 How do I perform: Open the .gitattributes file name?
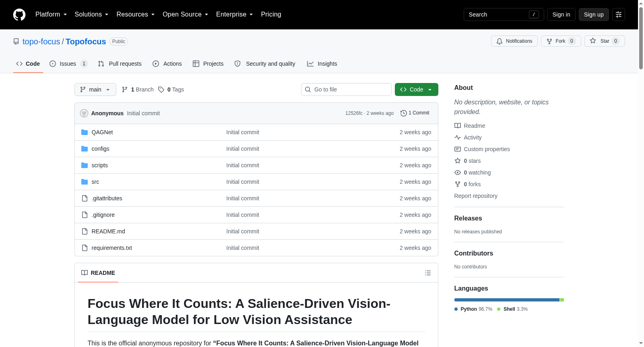[107, 198]
